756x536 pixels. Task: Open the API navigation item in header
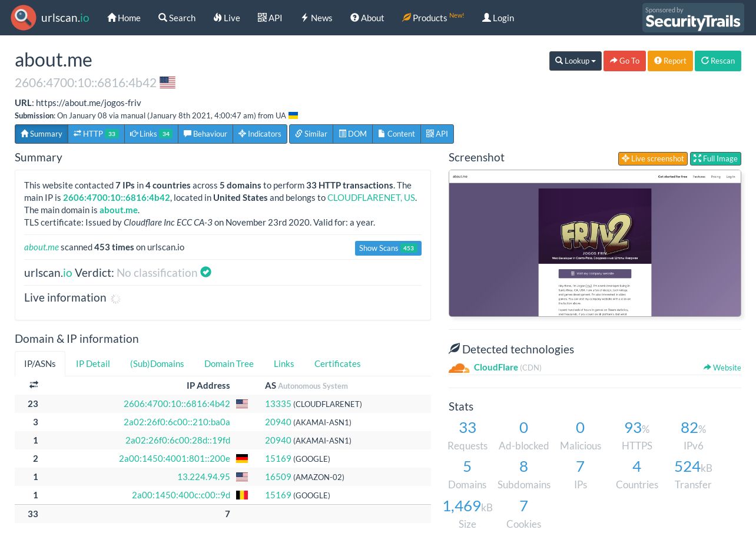point(270,18)
